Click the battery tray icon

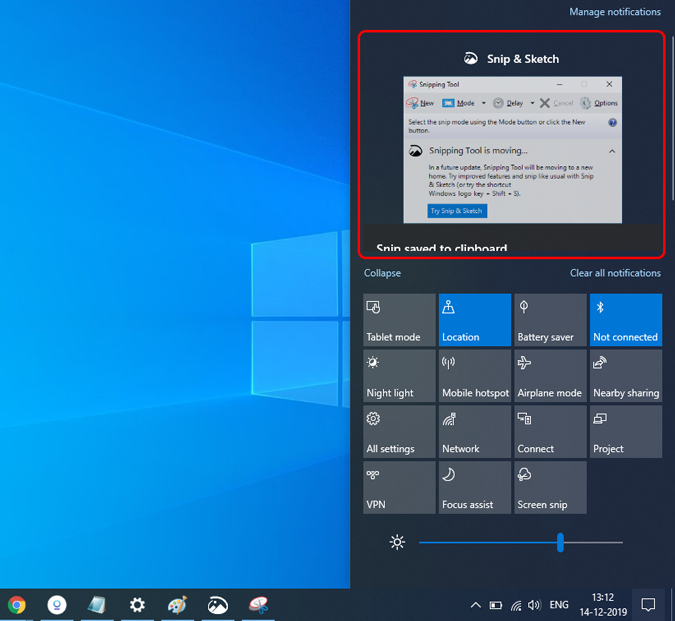[496, 606]
